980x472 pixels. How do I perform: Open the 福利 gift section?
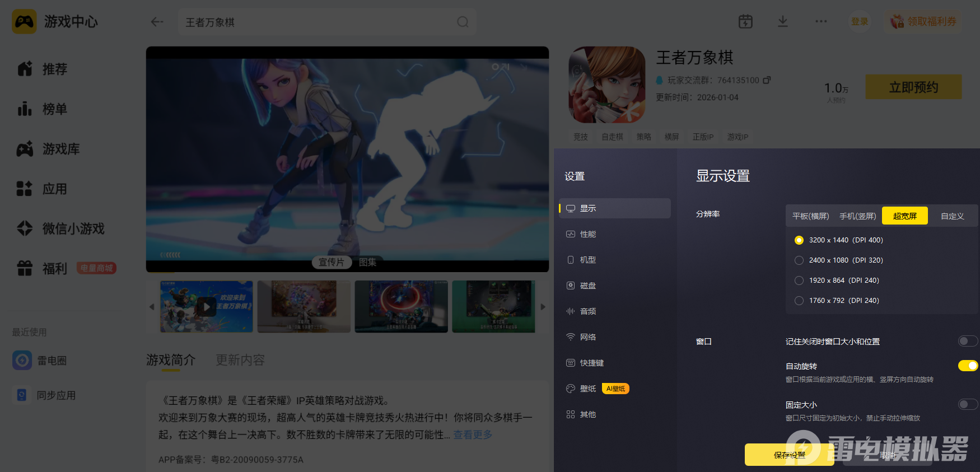43,268
